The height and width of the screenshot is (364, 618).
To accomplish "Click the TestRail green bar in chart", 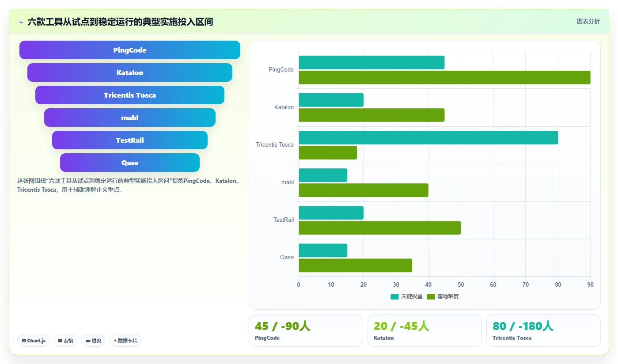I will [380, 227].
